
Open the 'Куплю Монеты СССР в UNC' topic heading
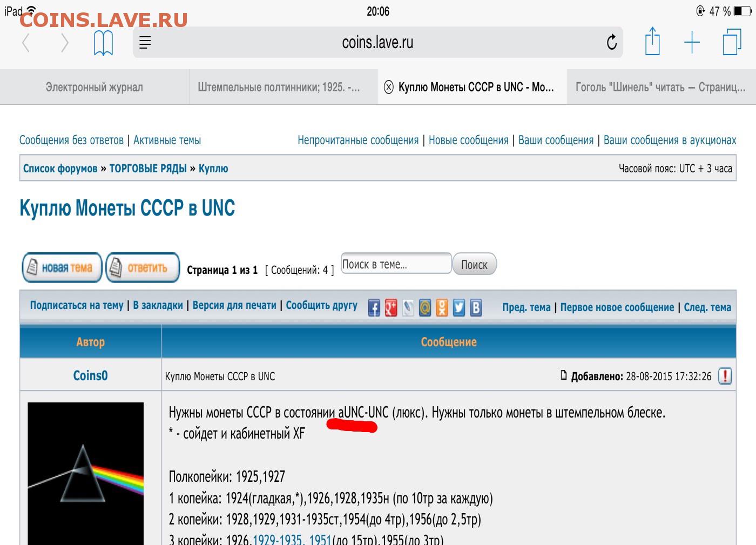pyautogui.click(x=127, y=208)
